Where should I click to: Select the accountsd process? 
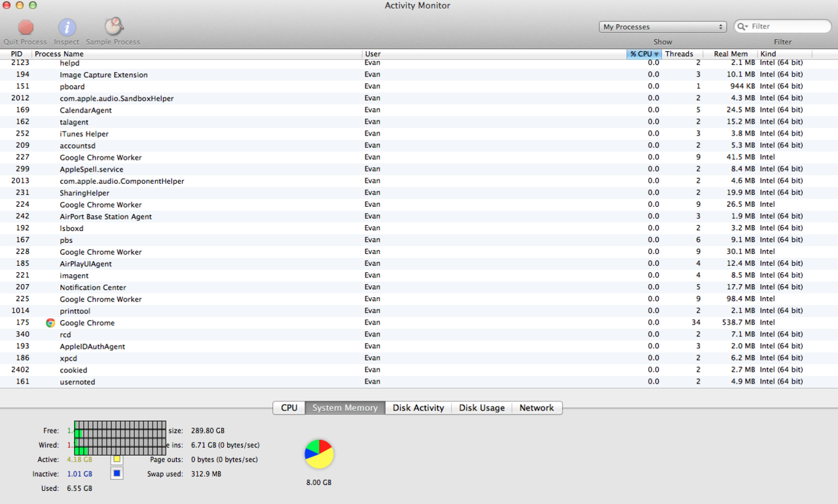pyautogui.click(x=419, y=145)
